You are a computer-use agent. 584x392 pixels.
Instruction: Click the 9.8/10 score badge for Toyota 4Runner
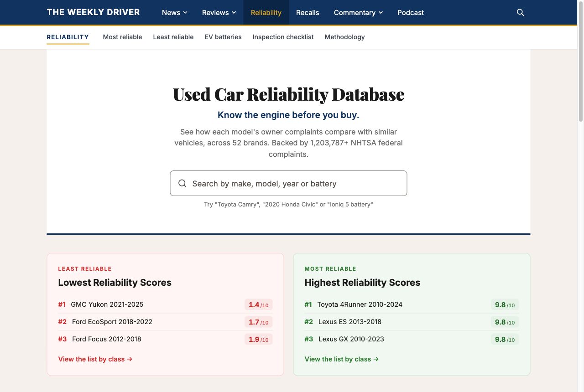(505, 304)
